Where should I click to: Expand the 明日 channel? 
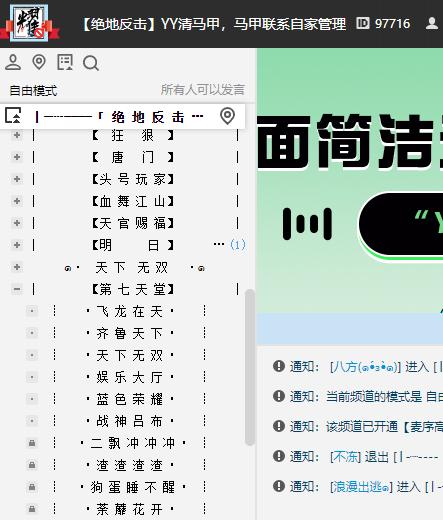17,245
